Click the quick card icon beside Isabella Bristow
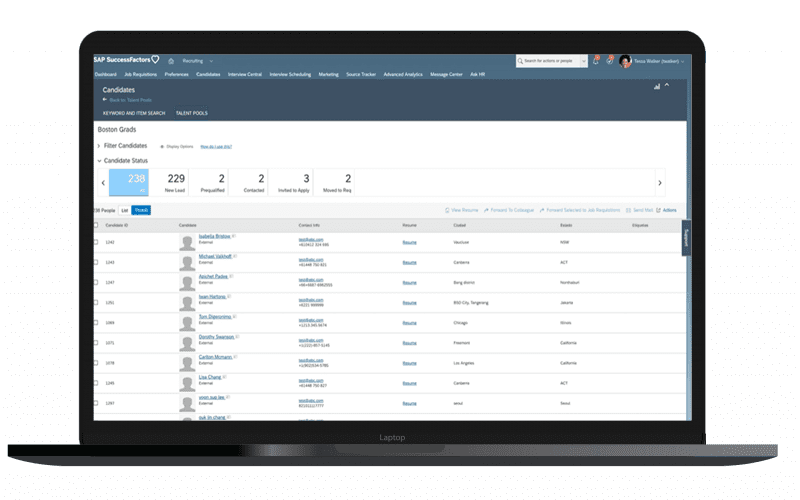Image resolution: width=800 pixels, height=500 pixels. click(234, 237)
